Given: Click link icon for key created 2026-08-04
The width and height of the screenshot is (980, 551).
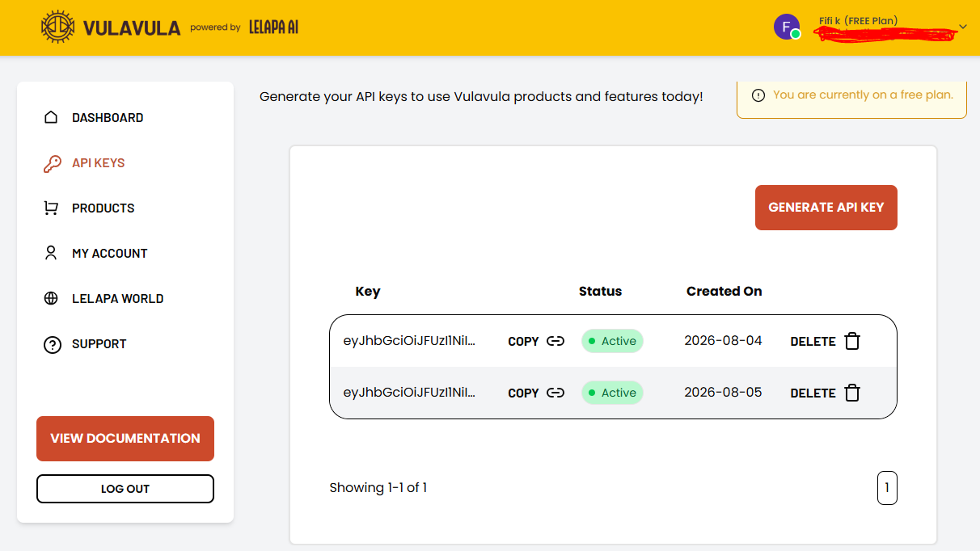Looking at the screenshot, I should tap(555, 341).
